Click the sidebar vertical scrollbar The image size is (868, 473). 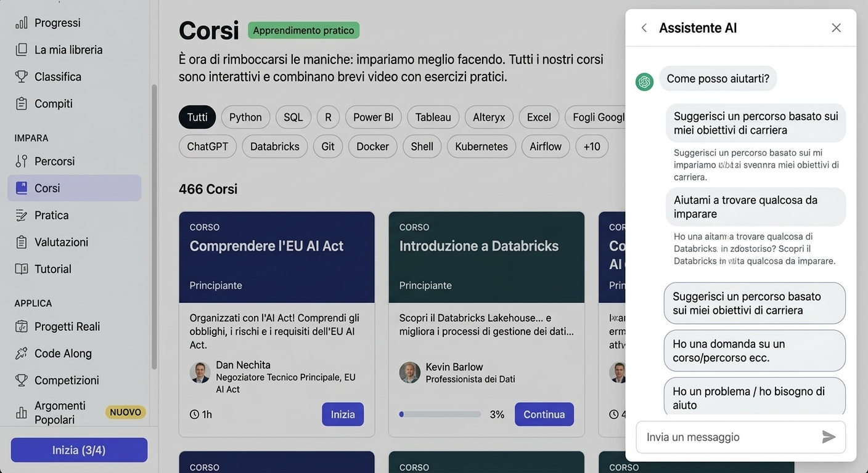coord(154,228)
